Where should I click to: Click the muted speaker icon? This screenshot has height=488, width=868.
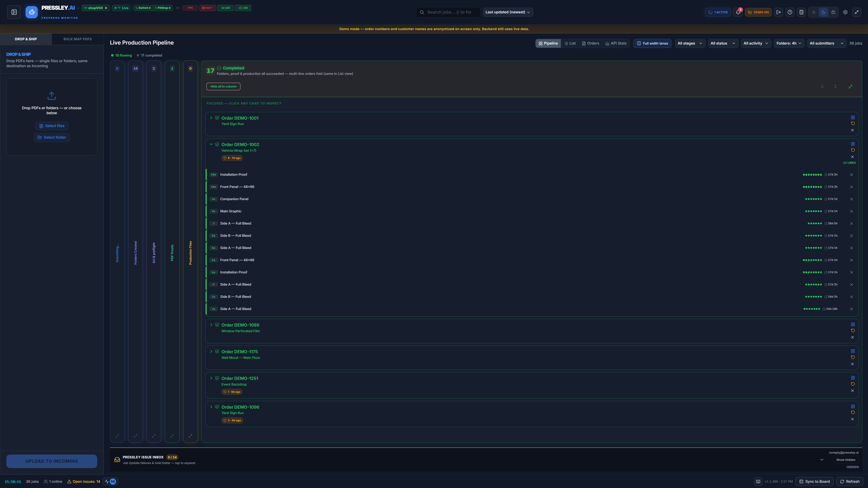[178, 8]
